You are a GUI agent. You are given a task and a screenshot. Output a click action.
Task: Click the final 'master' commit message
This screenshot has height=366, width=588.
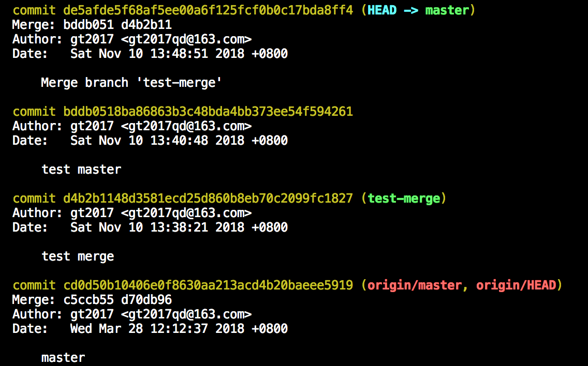point(63,358)
